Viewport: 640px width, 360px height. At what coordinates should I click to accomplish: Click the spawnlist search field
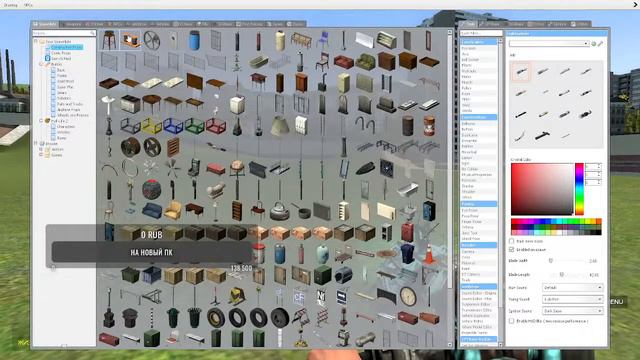(64, 33)
